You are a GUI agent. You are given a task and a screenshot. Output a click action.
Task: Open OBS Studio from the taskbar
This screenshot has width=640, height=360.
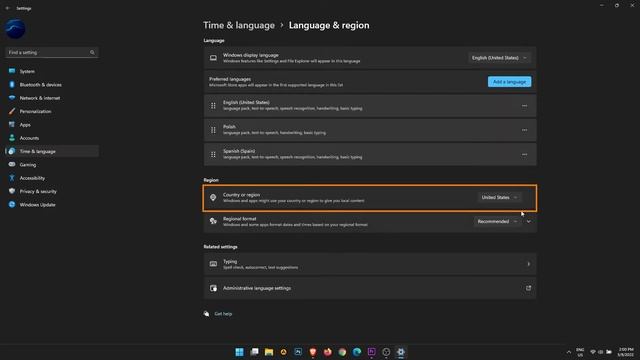386,352
